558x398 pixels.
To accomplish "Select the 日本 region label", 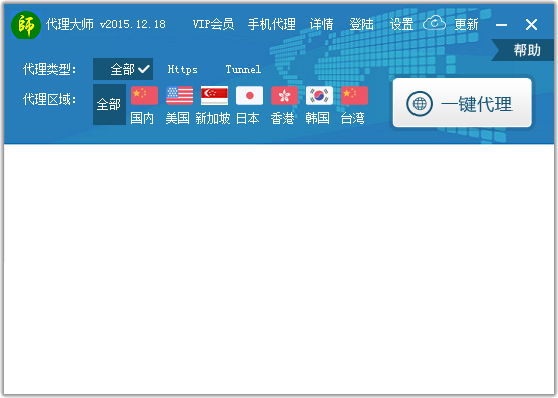I will (248, 118).
